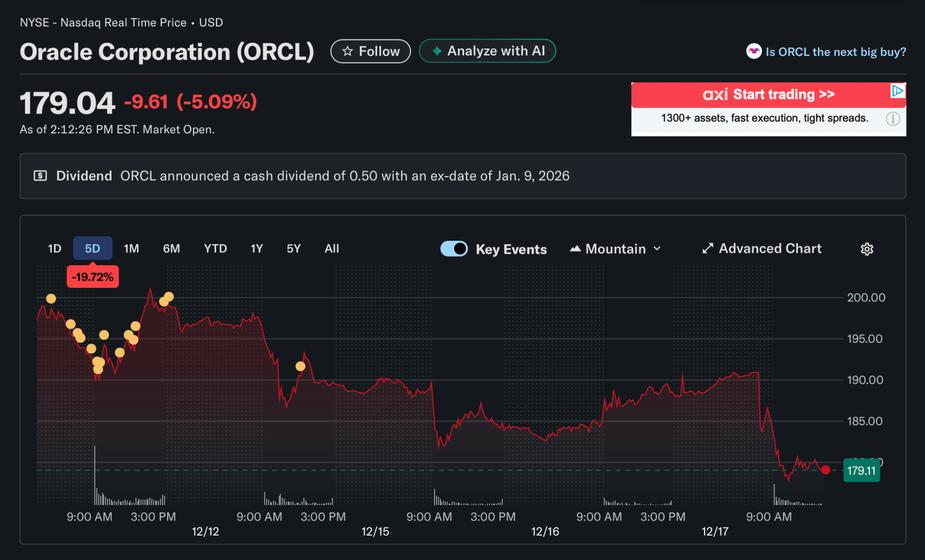This screenshot has height=560, width=925.
Task: Click the axi Start trading banner
Action: 768,95
